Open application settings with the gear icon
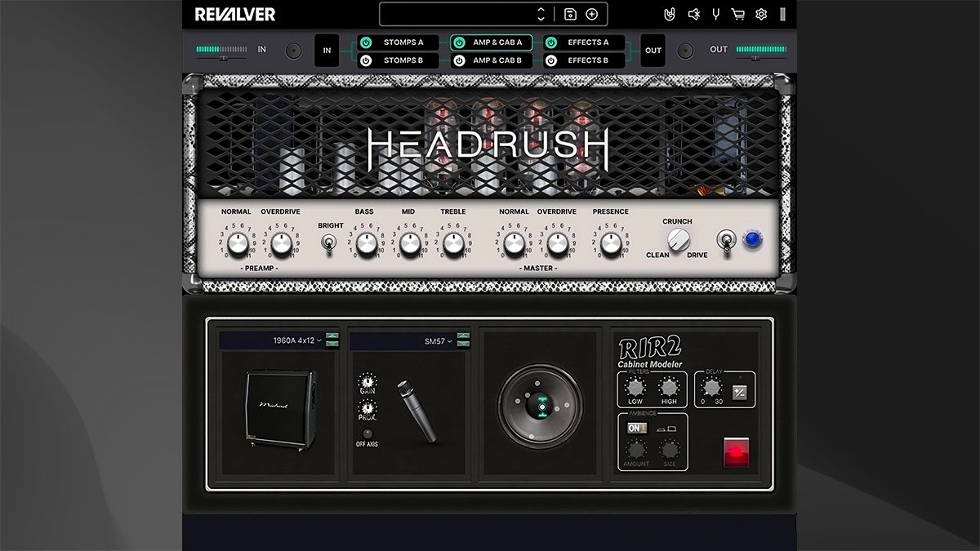The image size is (980, 551). 759,14
